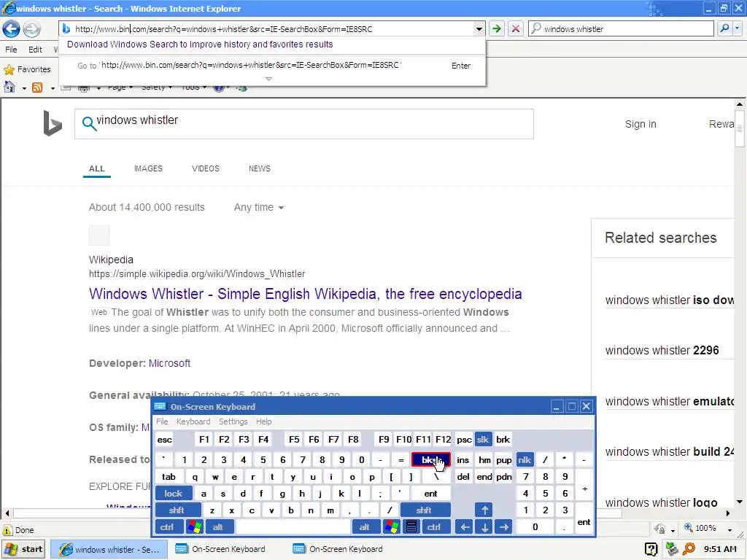Click related search windows whistler 2296

(662, 351)
